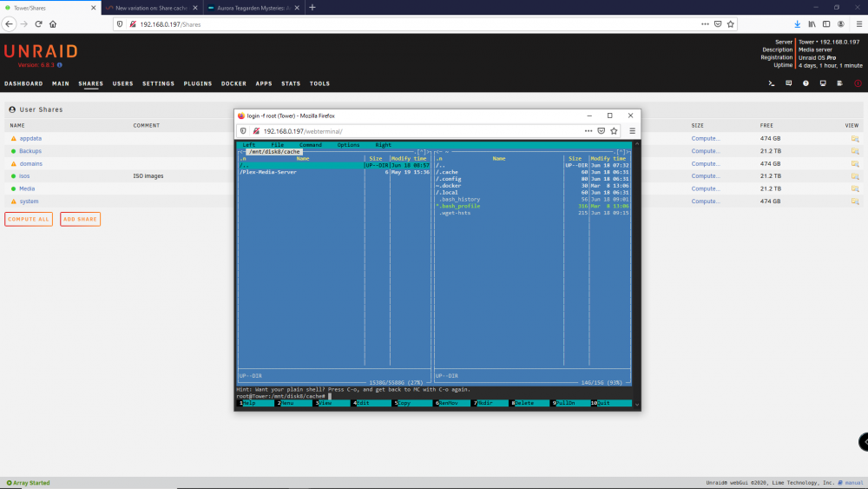Open the Media share link
868x489 pixels.
click(x=27, y=188)
